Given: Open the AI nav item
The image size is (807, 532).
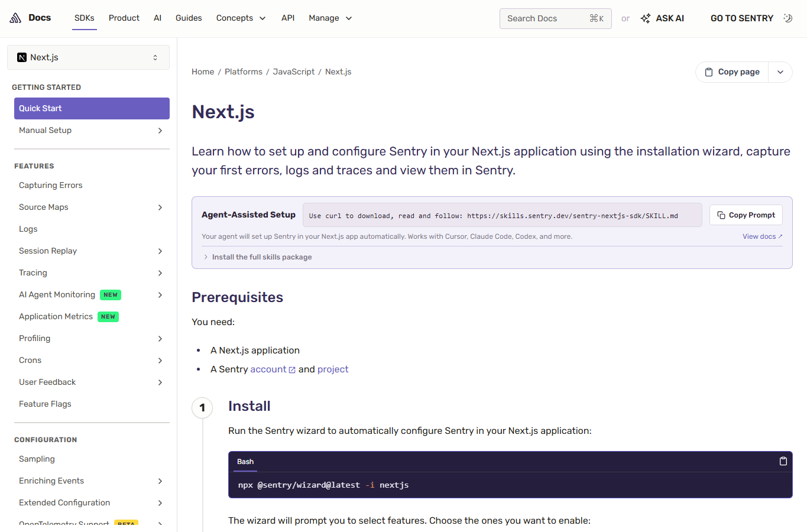Looking at the screenshot, I should [x=157, y=18].
